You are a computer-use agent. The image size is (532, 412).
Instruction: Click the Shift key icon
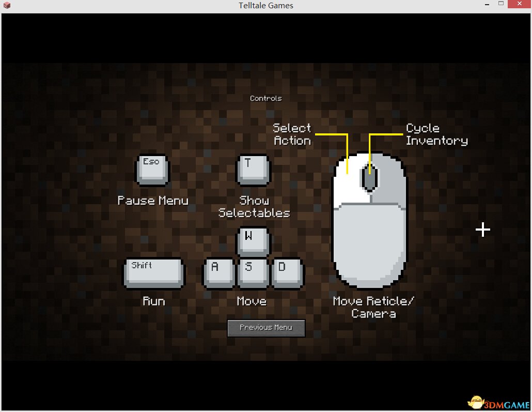154,273
